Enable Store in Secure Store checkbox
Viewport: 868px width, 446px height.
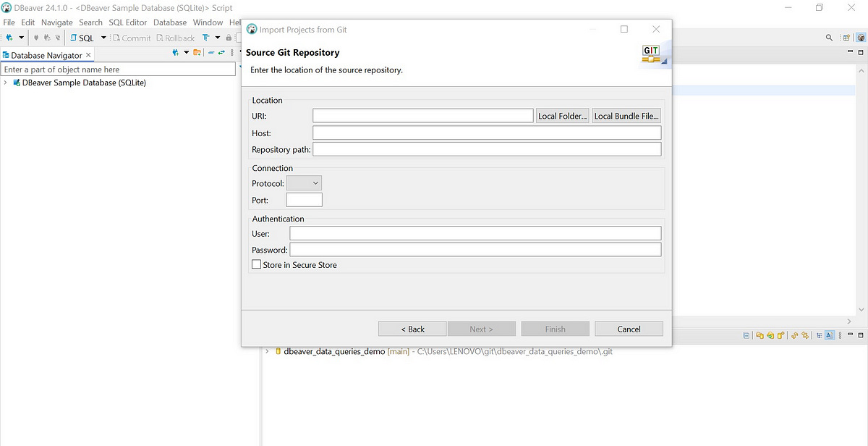click(256, 265)
